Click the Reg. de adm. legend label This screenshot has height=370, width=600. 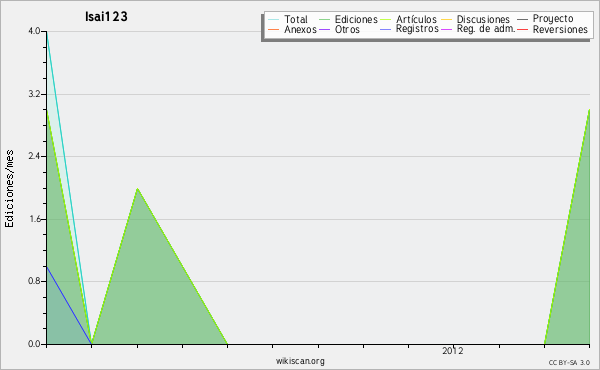coord(486,29)
